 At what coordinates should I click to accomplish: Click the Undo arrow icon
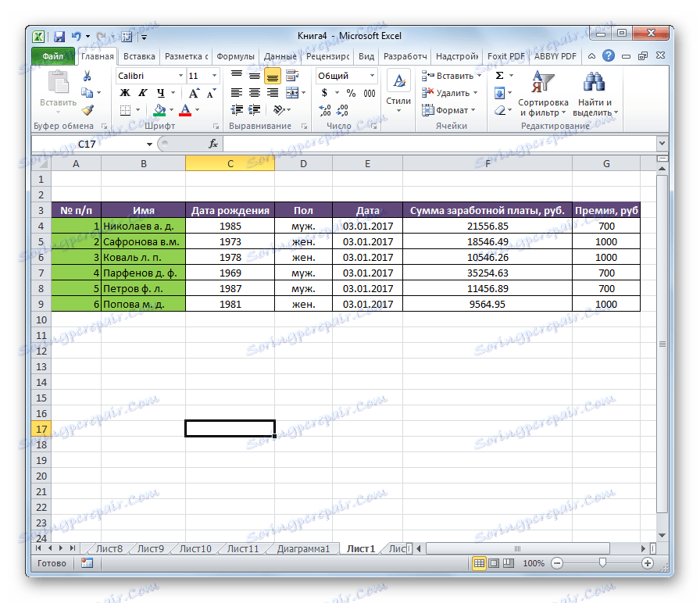point(77,36)
